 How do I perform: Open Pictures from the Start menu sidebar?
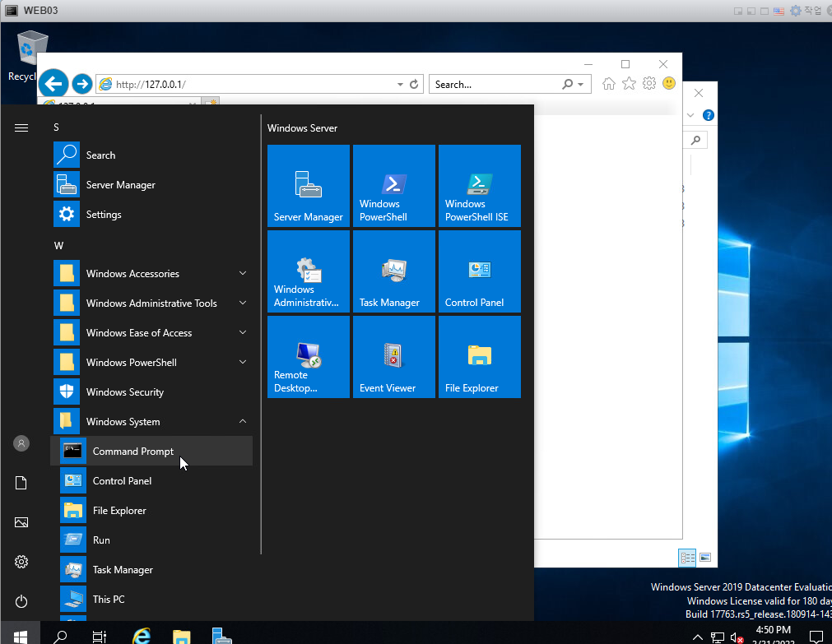(21, 522)
